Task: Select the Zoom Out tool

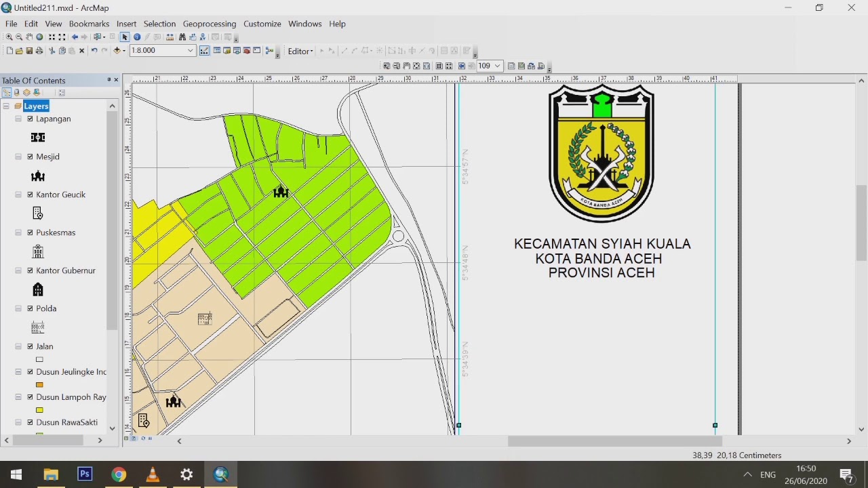Action: click(19, 37)
